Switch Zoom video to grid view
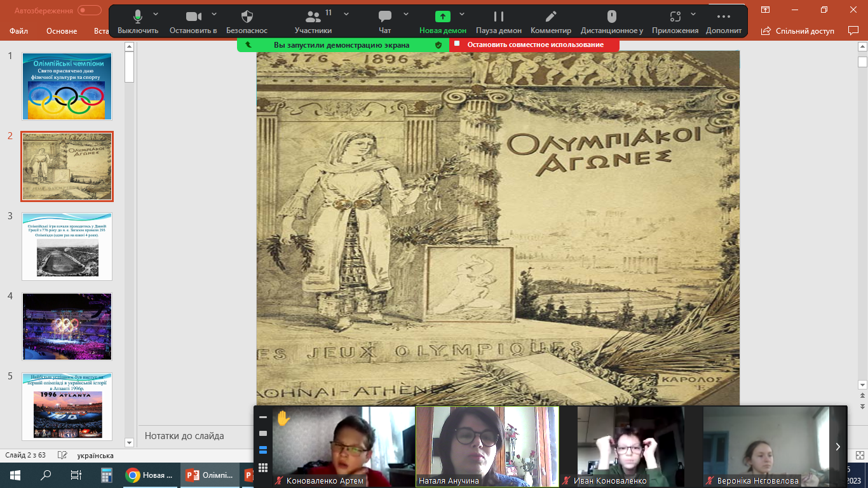The image size is (868, 488). point(263,467)
